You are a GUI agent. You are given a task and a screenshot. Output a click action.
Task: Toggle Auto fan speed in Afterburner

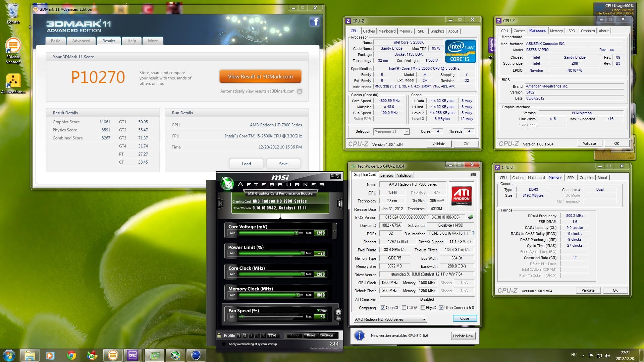(321, 310)
